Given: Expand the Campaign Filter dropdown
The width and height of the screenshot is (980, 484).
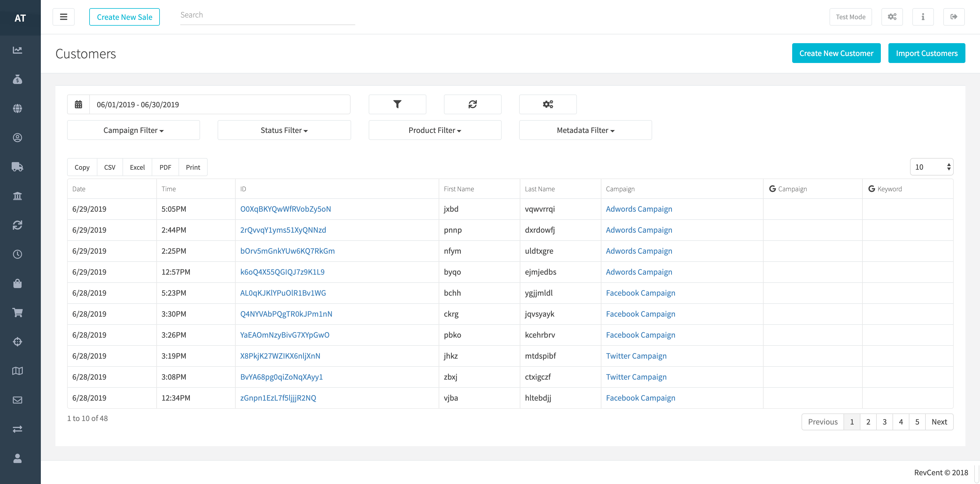Looking at the screenshot, I should (134, 130).
